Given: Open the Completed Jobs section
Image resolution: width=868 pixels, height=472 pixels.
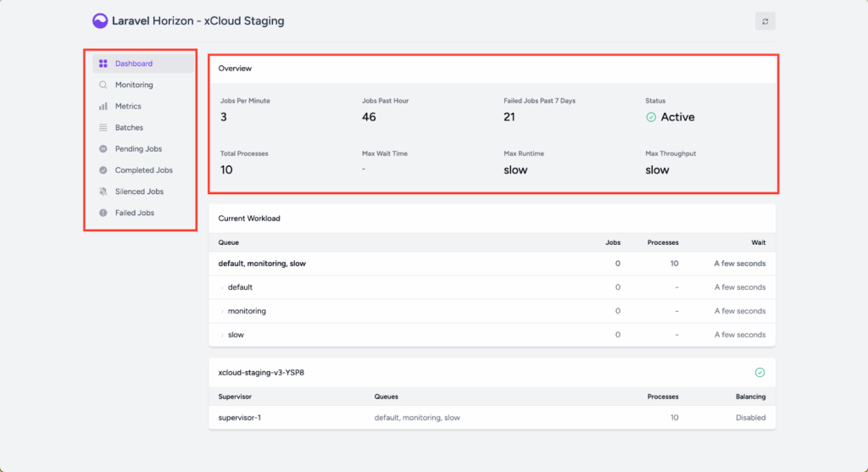Looking at the screenshot, I should [x=143, y=170].
